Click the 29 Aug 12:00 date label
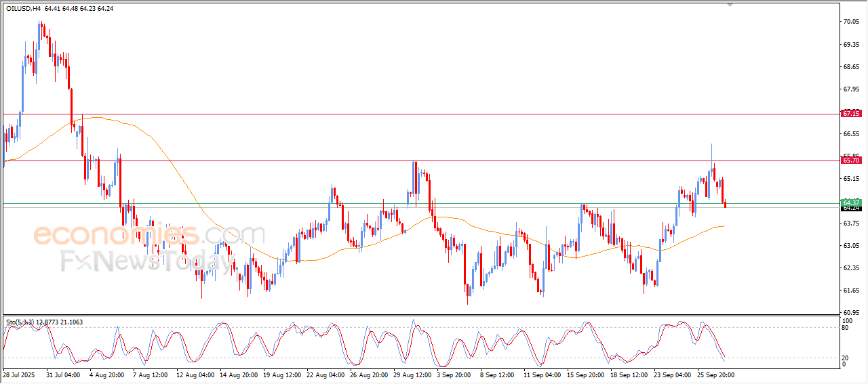 412,375
